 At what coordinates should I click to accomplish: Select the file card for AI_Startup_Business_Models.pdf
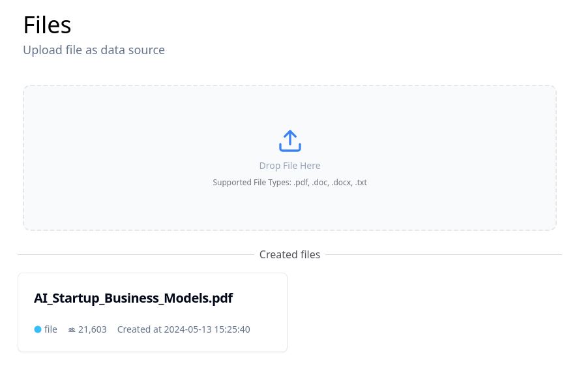[x=152, y=312]
